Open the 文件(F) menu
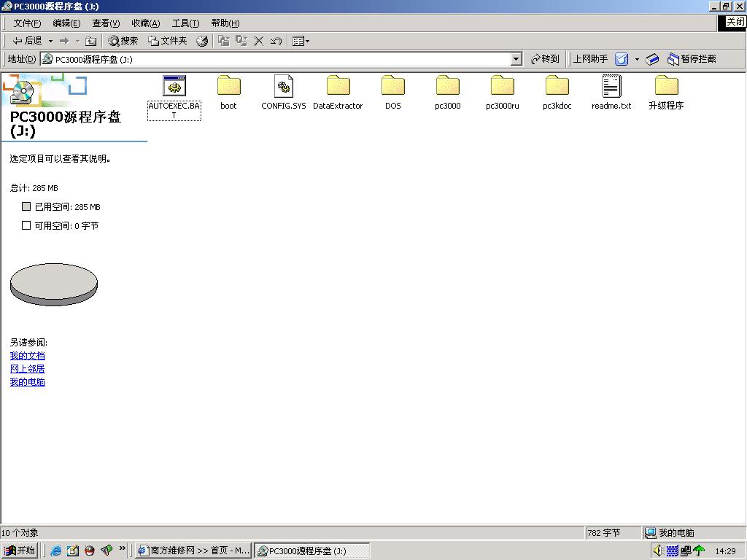The height and width of the screenshot is (560, 747). point(27,23)
